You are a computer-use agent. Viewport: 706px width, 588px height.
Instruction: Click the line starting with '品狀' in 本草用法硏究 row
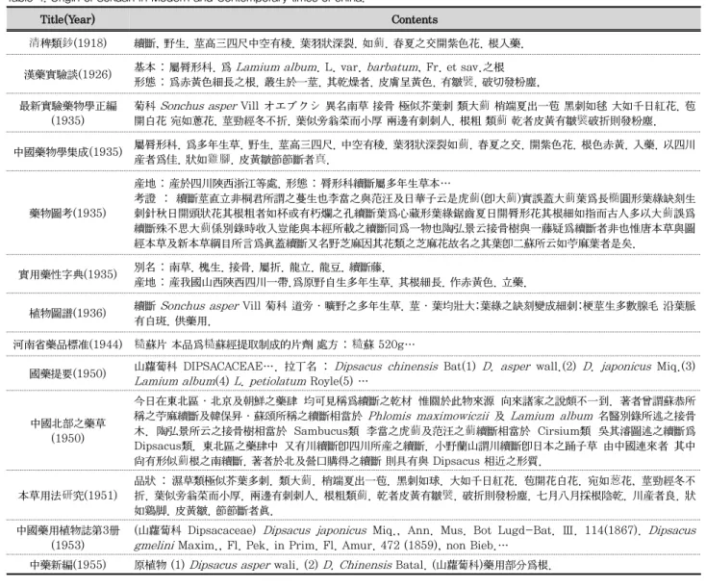(x=415, y=480)
